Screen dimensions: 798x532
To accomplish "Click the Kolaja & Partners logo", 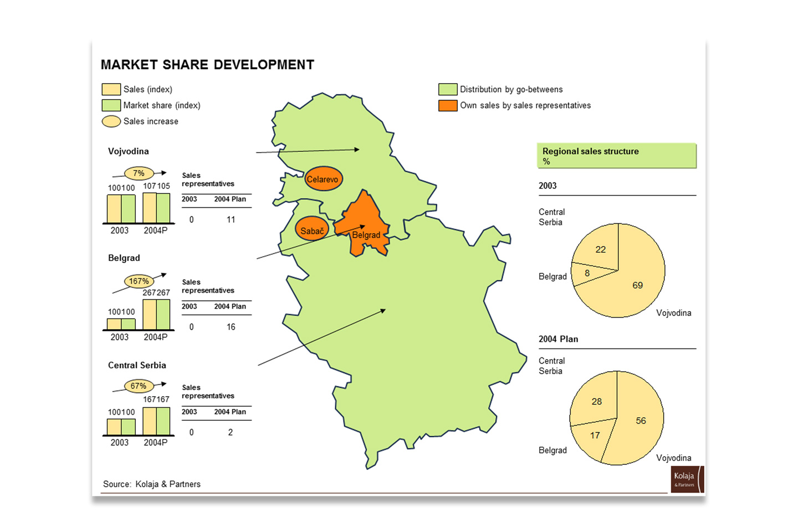I will click(687, 479).
